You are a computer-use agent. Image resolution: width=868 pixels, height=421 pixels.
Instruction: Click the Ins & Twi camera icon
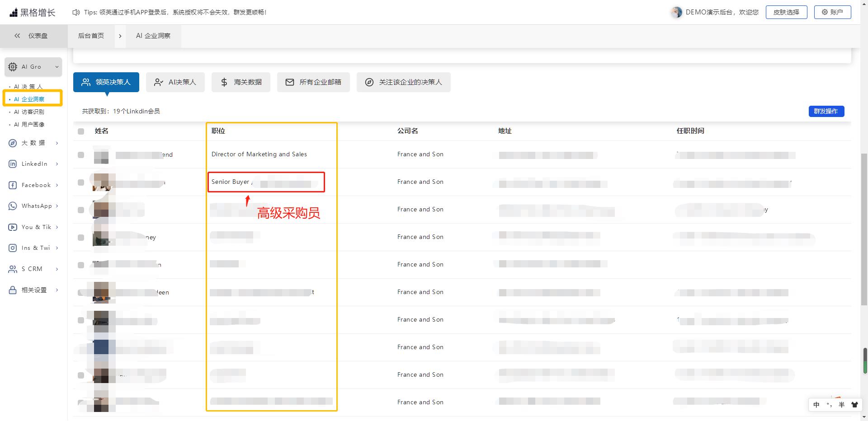tap(13, 248)
